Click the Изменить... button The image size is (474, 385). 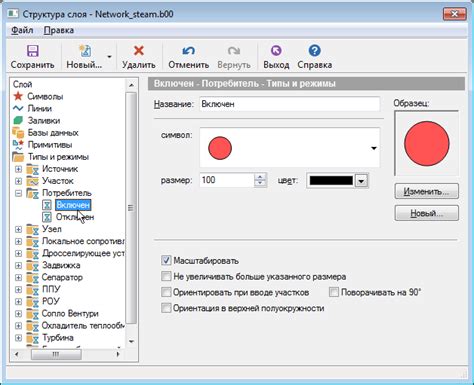426,191
